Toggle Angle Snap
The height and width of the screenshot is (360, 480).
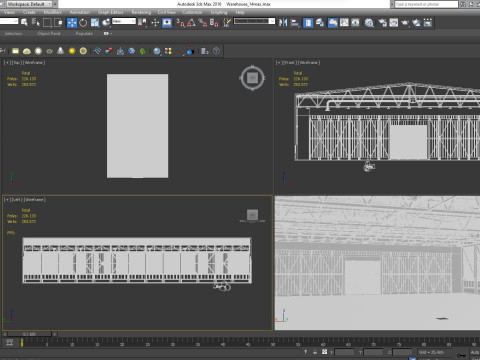pos(192,22)
